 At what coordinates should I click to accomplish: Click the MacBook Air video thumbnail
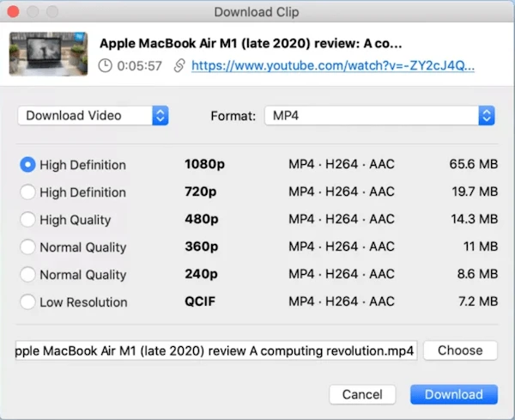pos(49,54)
